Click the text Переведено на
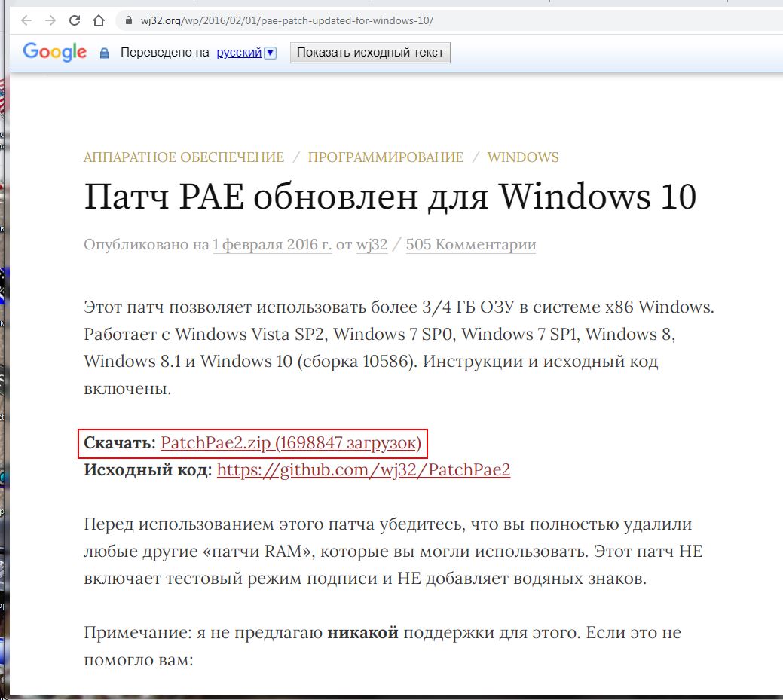 165,53
